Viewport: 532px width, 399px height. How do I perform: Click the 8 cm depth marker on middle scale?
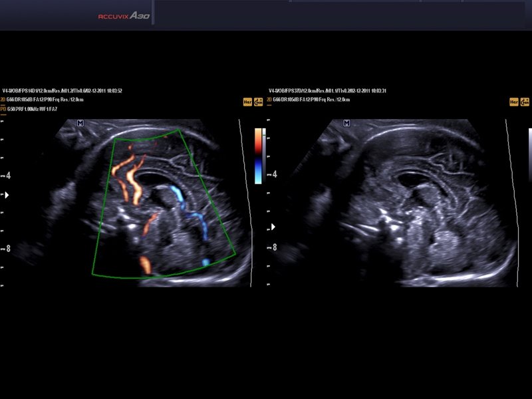(273, 247)
